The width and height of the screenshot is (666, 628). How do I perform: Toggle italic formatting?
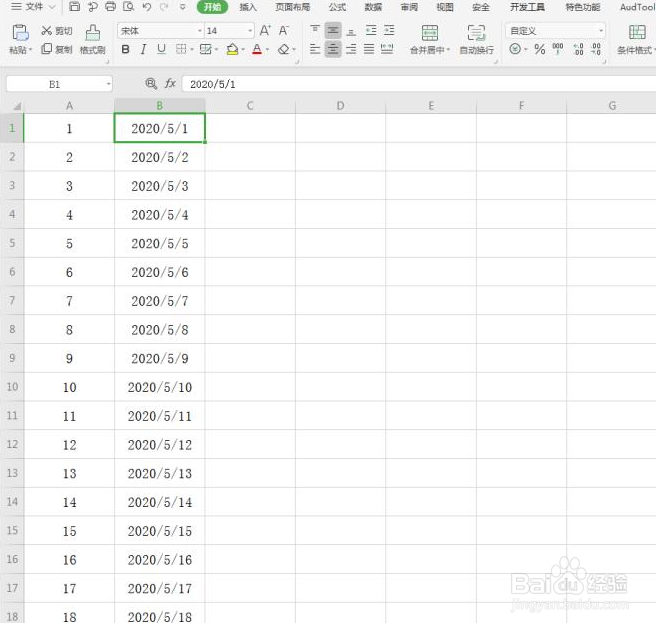click(144, 50)
